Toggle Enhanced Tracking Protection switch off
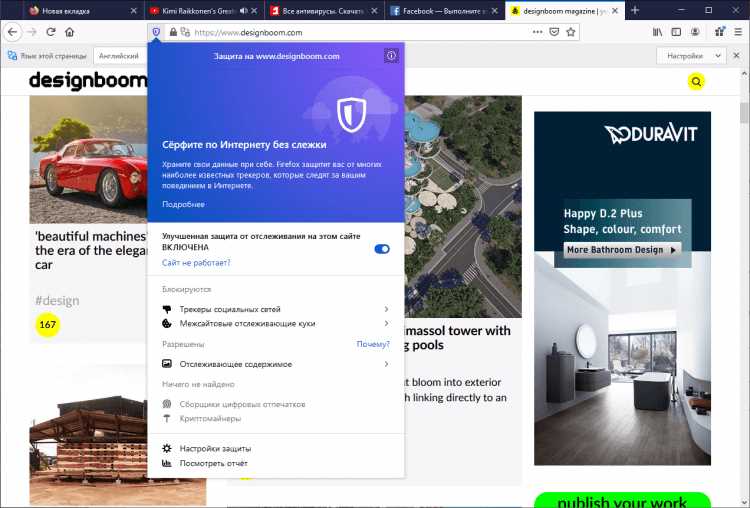The height and width of the screenshot is (508, 750). pyautogui.click(x=381, y=248)
